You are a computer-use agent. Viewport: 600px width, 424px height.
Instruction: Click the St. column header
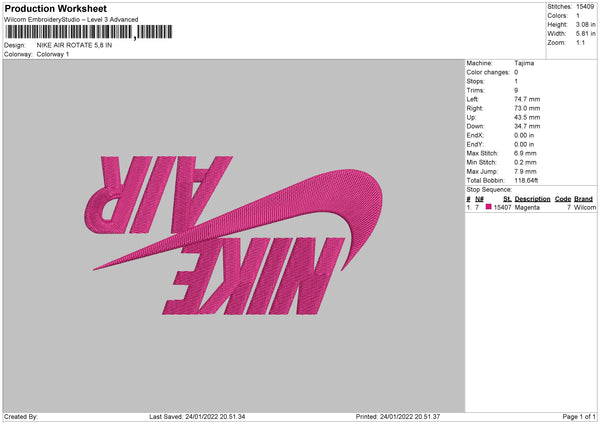tap(507, 199)
